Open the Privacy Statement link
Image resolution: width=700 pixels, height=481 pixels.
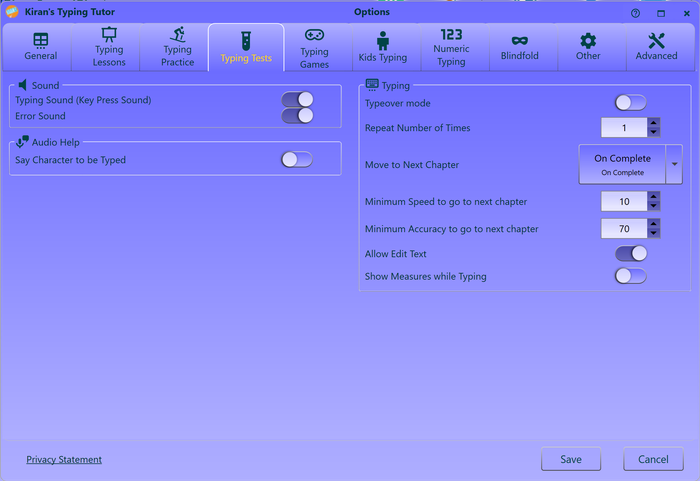pyautogui.click(x=64, y=459)
